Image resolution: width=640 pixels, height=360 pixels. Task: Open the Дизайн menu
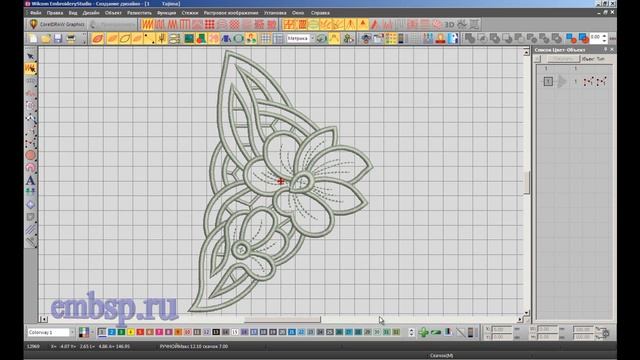click(x=91, y=13)
